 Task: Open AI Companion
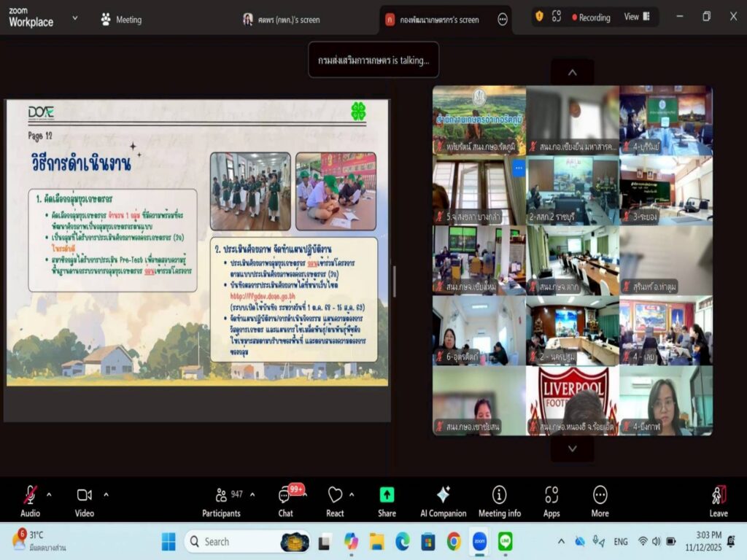pos(443,495)
